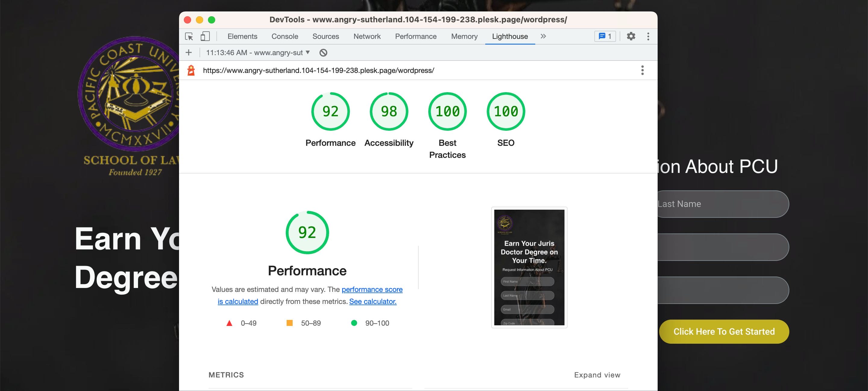Image resolution: width=868 pixels, height=391 pixels.
Task: Activate the inspect element picker icon
Action: coord(189,36)
